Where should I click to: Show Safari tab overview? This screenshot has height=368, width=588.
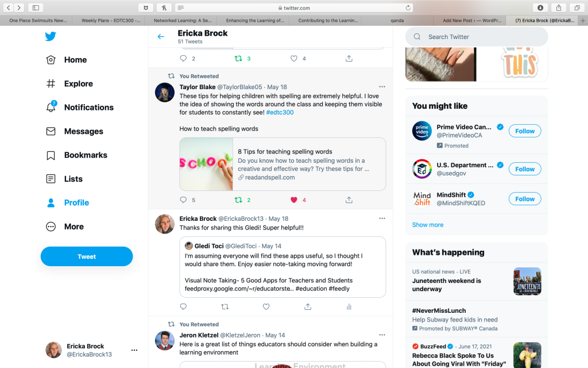coord(577,7)
